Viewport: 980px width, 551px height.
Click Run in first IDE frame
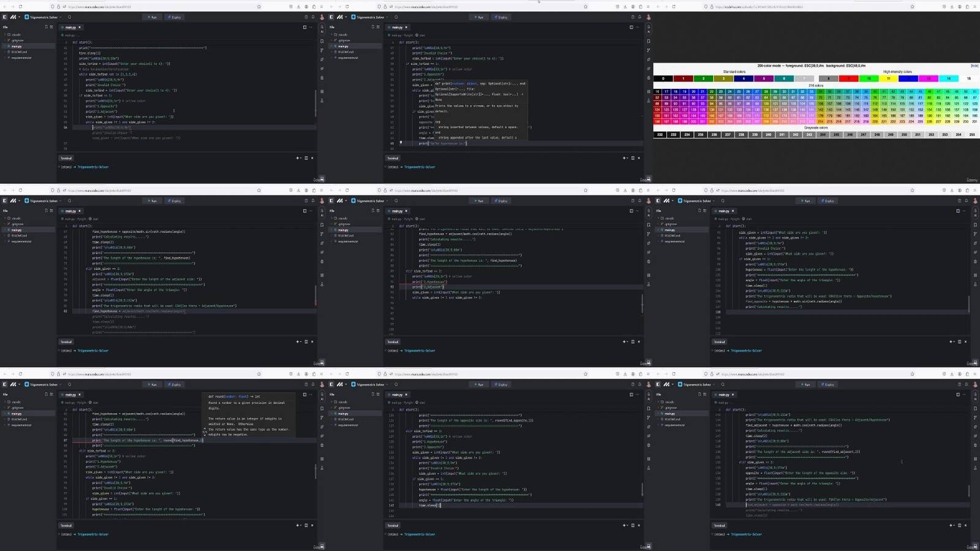pyautogui.click(x=152, y=17)
